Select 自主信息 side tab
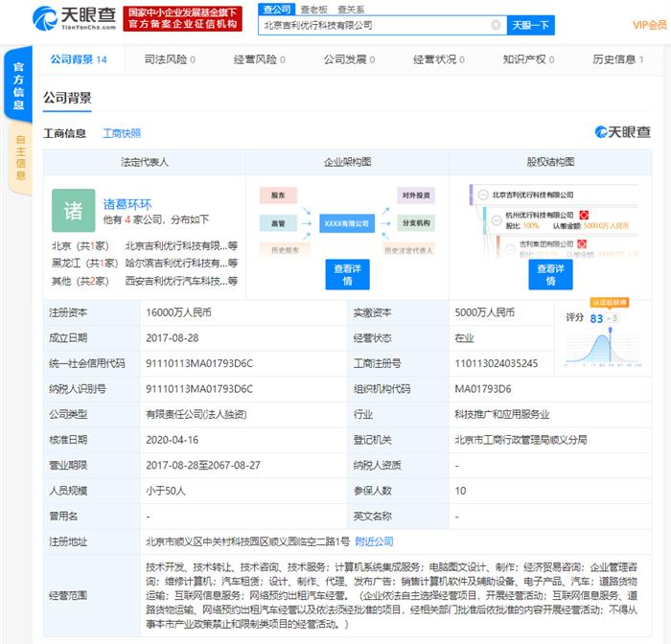This screenshot has height=644, width=671. point(19,158)
